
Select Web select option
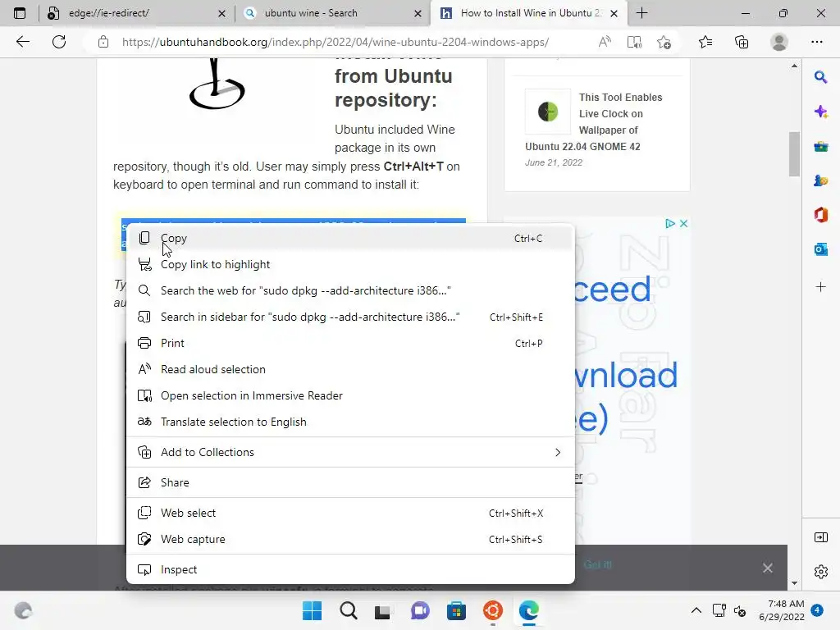point(350,514)
